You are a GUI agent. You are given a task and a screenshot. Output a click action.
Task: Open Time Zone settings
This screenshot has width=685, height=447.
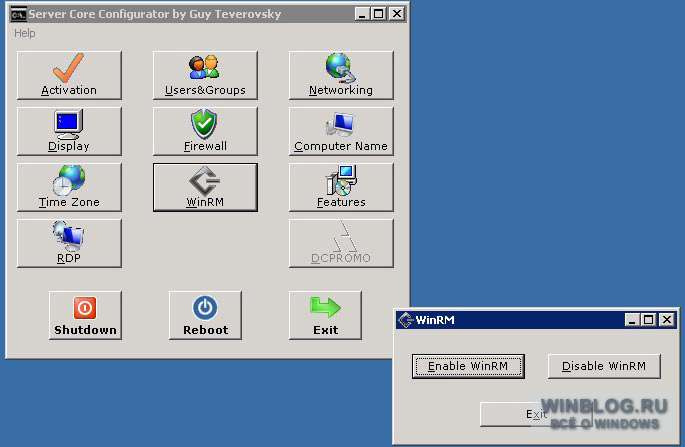(69, 187)
